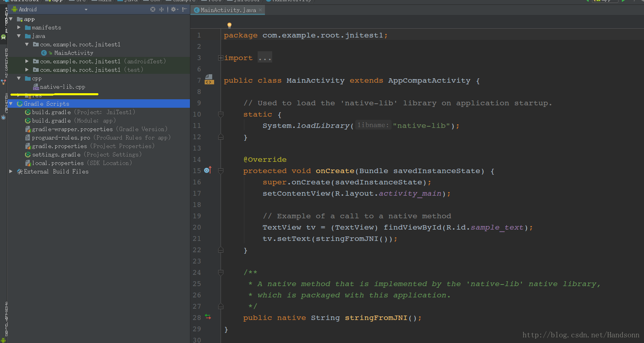Screen dimensions: 644x343
Task: Click fold end marker on line 22
Action: tap(221, 250)
